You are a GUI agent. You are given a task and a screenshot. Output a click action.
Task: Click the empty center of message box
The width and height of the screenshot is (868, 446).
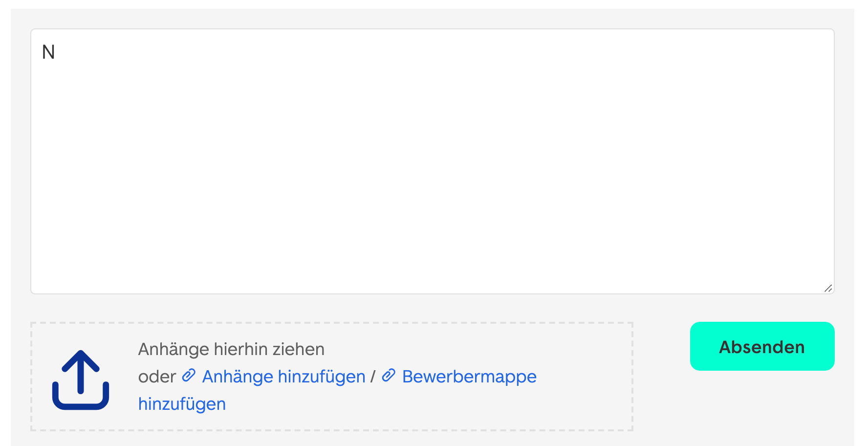432,161
